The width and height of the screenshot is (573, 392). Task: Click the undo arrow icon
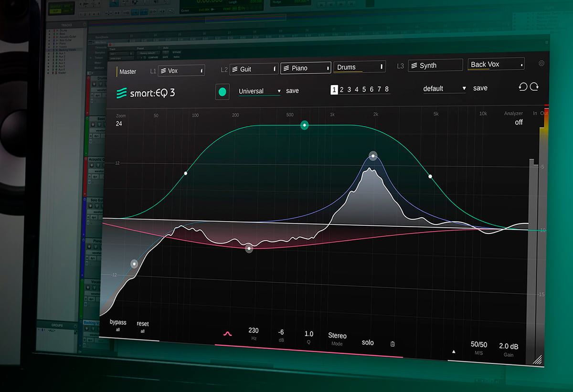pos(523,87)
